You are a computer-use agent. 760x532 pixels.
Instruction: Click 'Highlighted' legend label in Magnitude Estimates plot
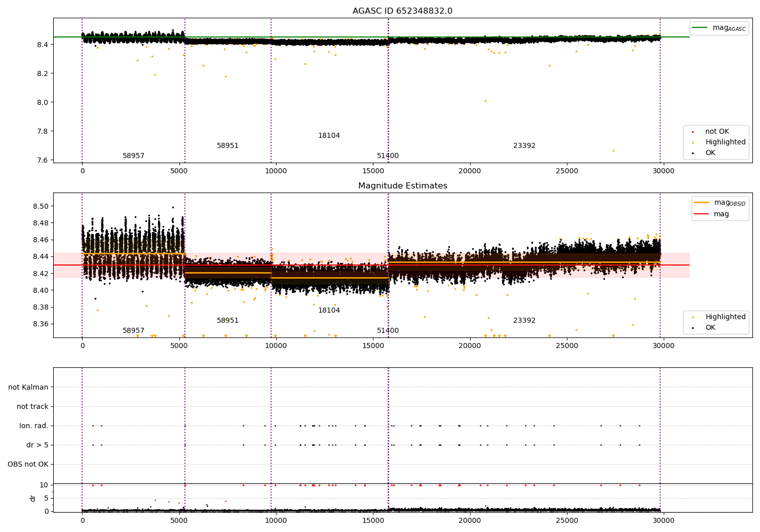click(726, 317)
